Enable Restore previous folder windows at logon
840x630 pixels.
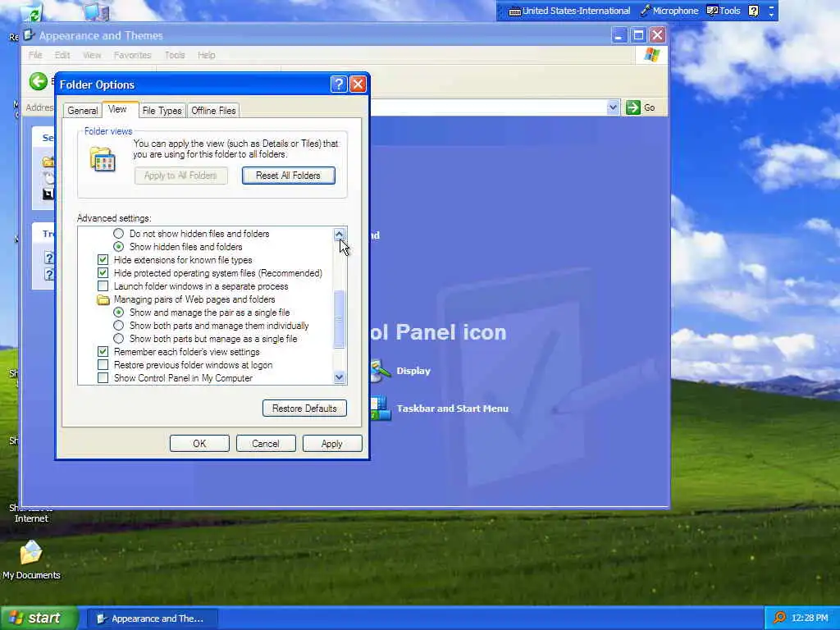point(103,365)
